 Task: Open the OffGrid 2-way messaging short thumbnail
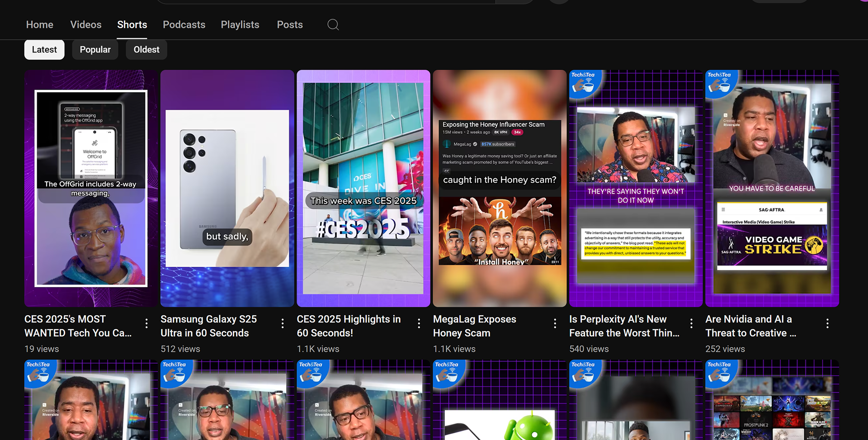[91, 188]
